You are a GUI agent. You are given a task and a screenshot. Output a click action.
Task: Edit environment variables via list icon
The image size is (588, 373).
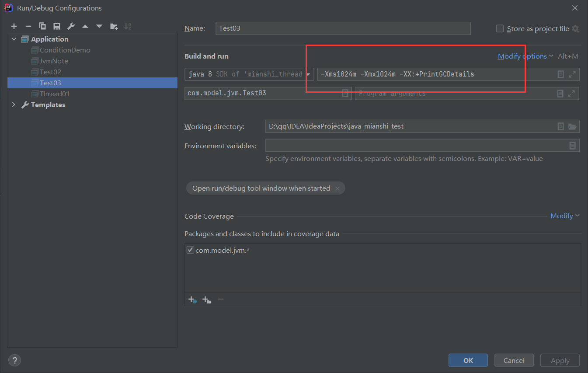[572, 146]
